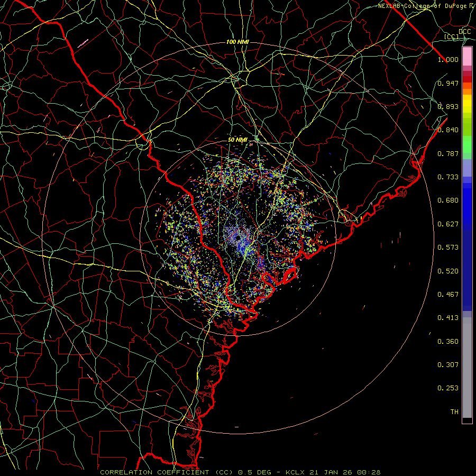Click the "21 JAN 26" date text
Screen dimensions: 476x476
(x=332, y=472)
